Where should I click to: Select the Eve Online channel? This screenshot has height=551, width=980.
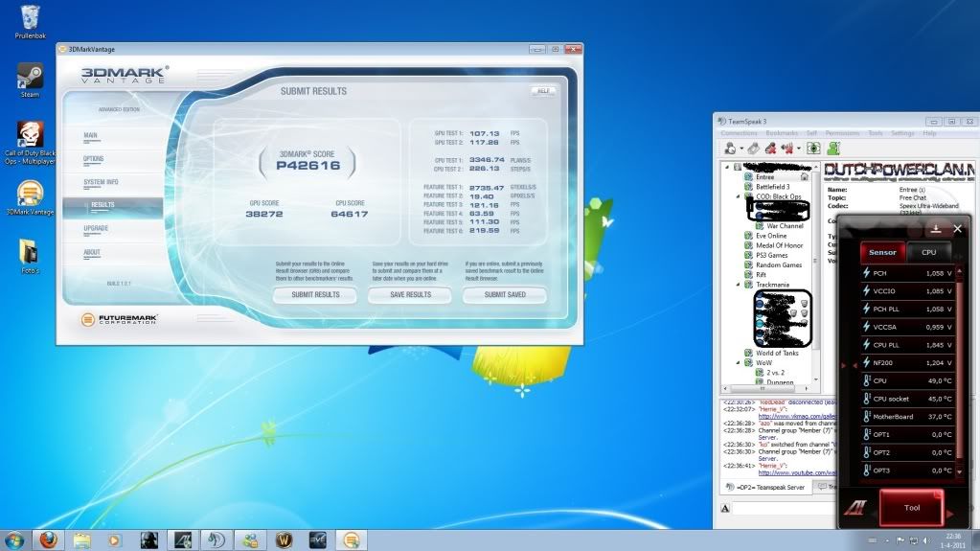click(771, 236)
